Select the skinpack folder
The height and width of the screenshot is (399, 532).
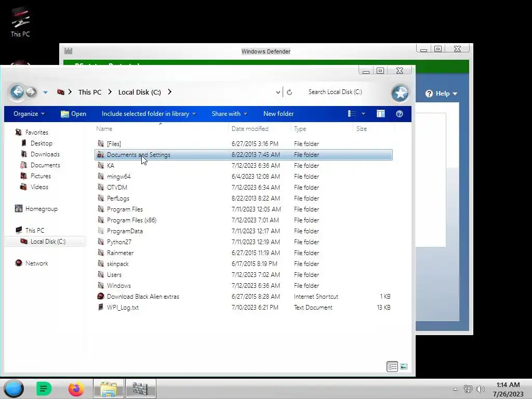pos(117,263)
